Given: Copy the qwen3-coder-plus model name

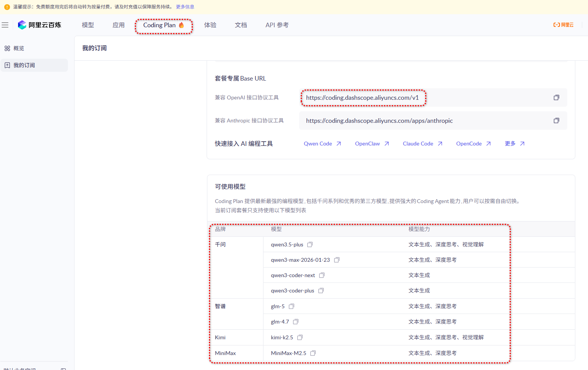Looking at the screenshot, I should tap(321, 290).
